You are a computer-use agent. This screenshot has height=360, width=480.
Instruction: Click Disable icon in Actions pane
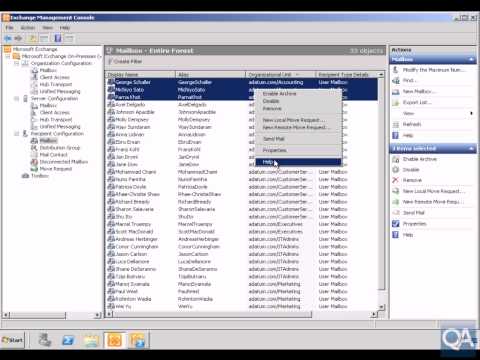click(396, 169)
